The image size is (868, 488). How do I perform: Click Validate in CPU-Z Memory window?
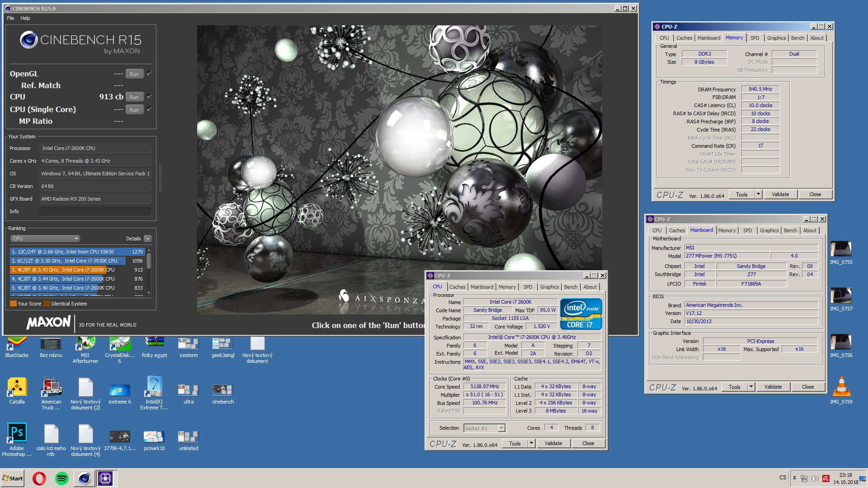780,194
